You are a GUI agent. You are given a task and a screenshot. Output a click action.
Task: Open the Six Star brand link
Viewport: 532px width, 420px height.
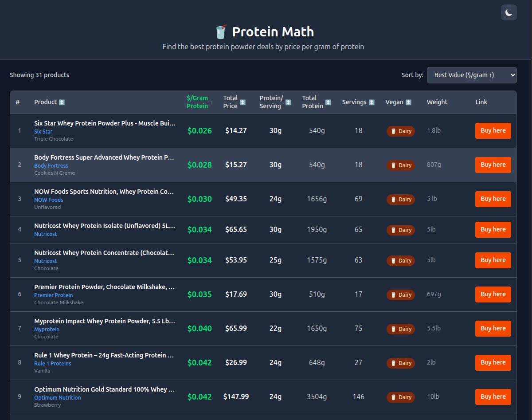tap(43, 132)
